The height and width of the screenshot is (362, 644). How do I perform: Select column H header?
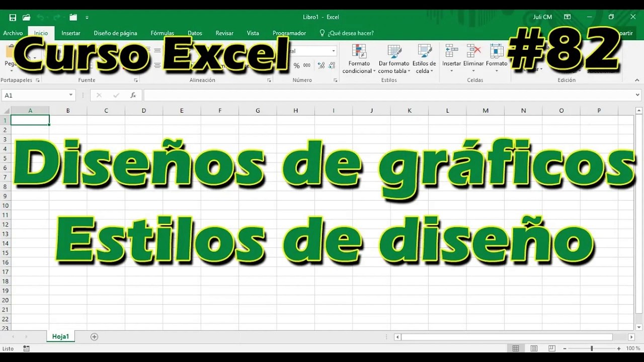(x=296, y=111)
